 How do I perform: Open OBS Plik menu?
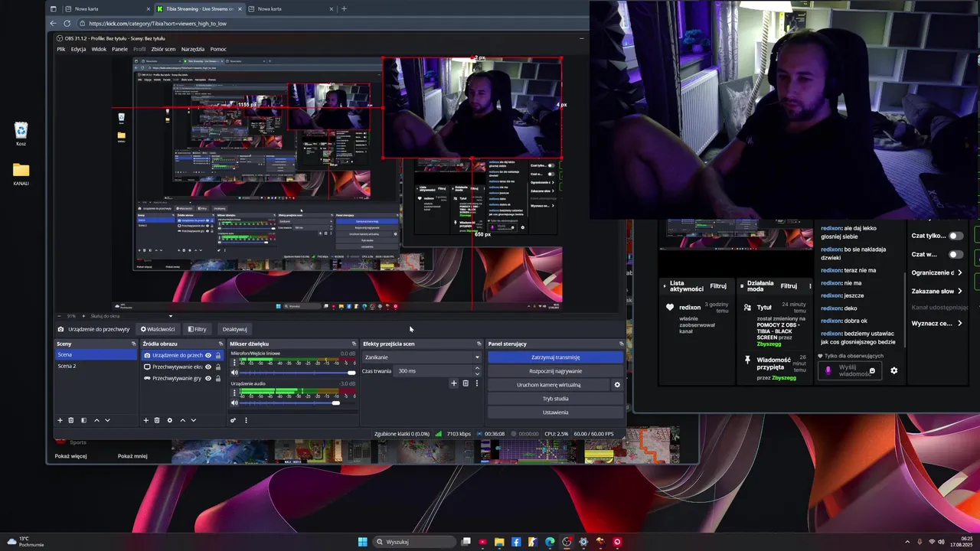(61, 49)
